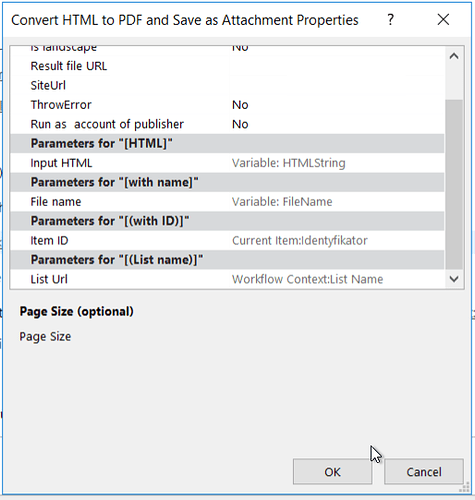Click the OK button

332,472
